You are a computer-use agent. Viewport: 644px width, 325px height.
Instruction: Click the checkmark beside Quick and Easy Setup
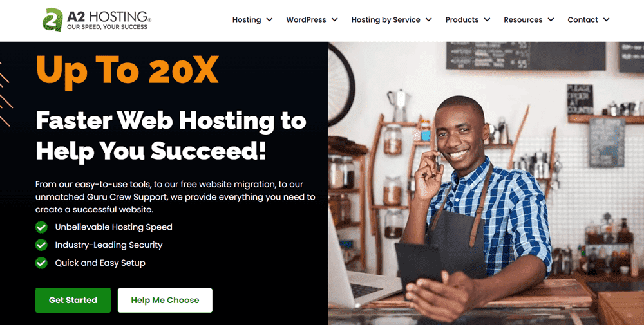[41, 263]
